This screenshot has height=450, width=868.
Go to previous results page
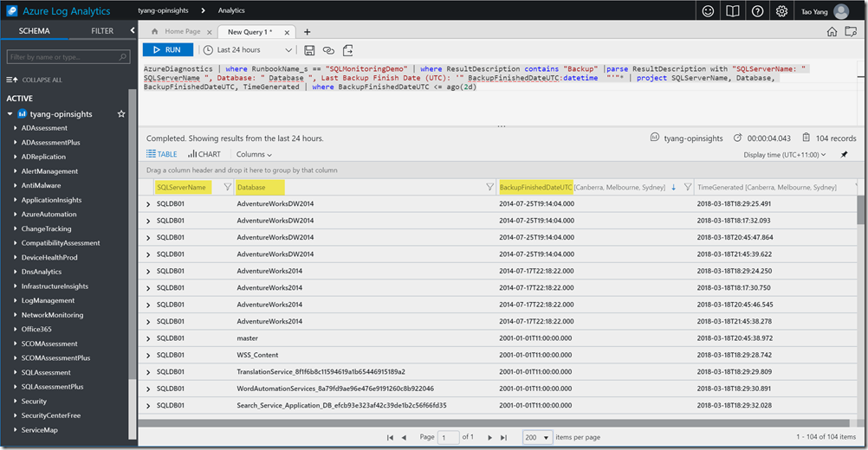[x=404, y=437]
